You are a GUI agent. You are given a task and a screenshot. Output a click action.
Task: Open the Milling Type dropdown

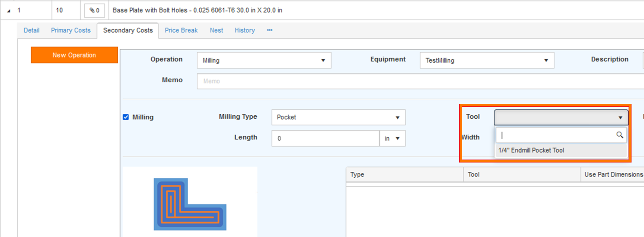point(338,117)
